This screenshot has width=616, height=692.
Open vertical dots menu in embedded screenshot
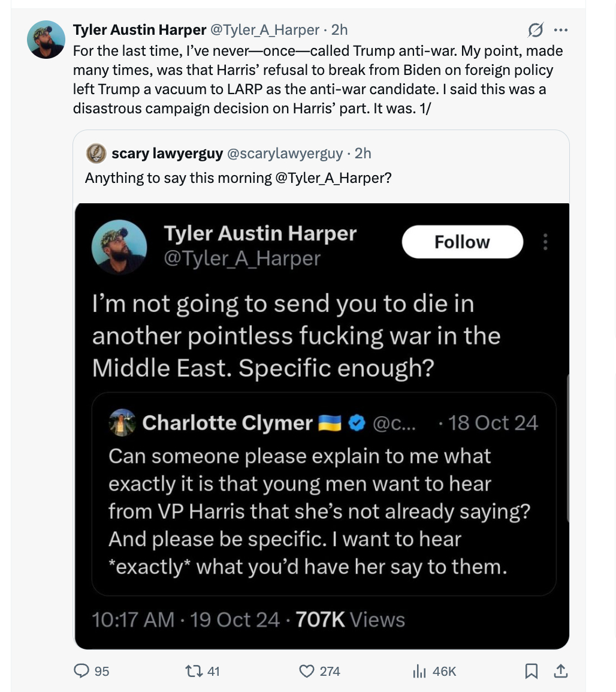pos(545,242)
